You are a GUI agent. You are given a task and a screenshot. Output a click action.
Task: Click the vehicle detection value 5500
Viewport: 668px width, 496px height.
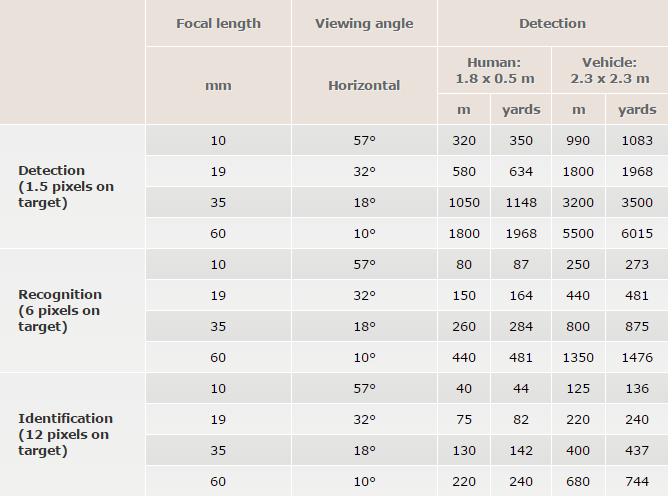click(579, 233)
